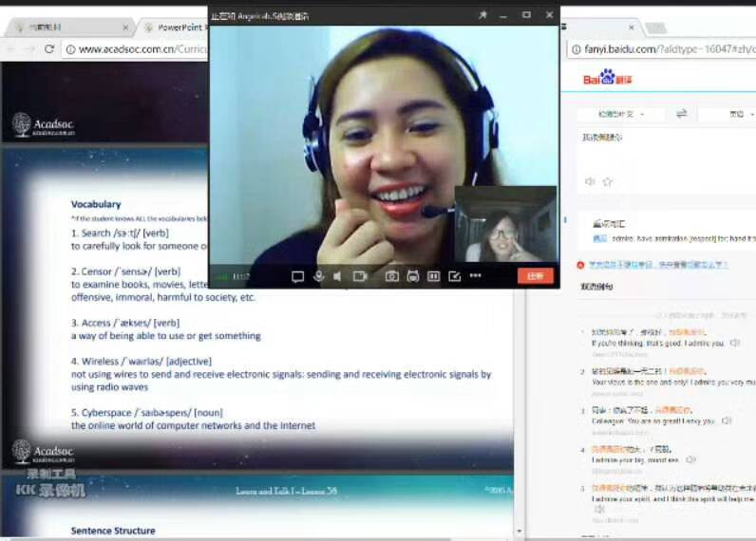Open the three-dot more options menu
Image resolution: width=756 pixels, height=541 pixels.
pyautogui.click(x=475, y=276)
